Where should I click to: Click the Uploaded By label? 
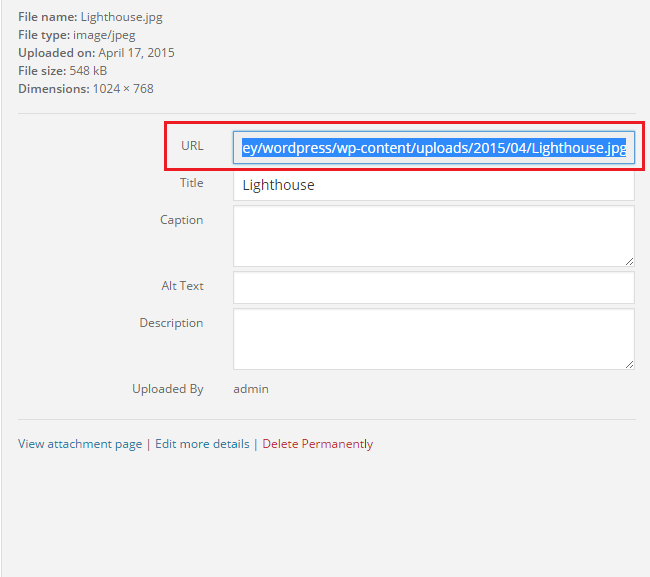click(168, 389)
